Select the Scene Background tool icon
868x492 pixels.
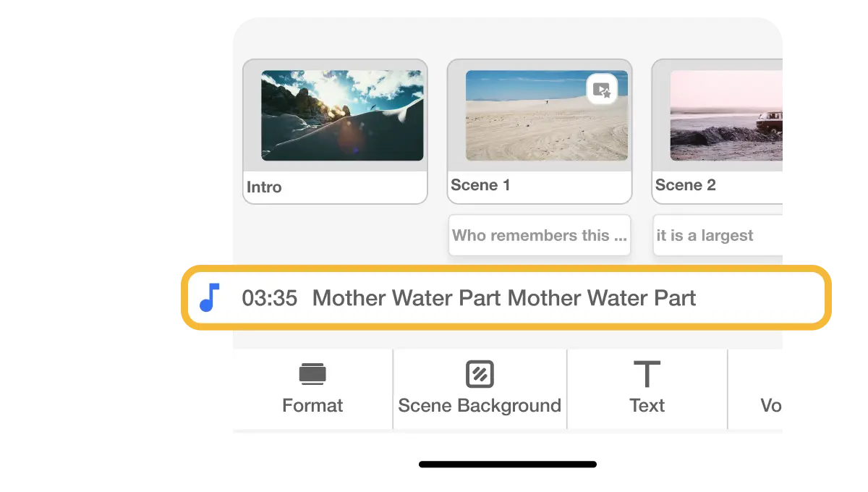click(479, 375)
